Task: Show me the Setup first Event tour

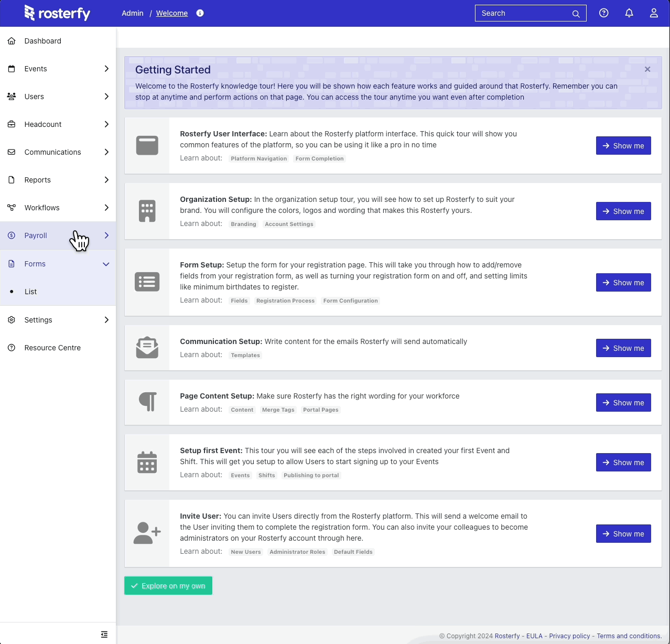Action: 623,463
